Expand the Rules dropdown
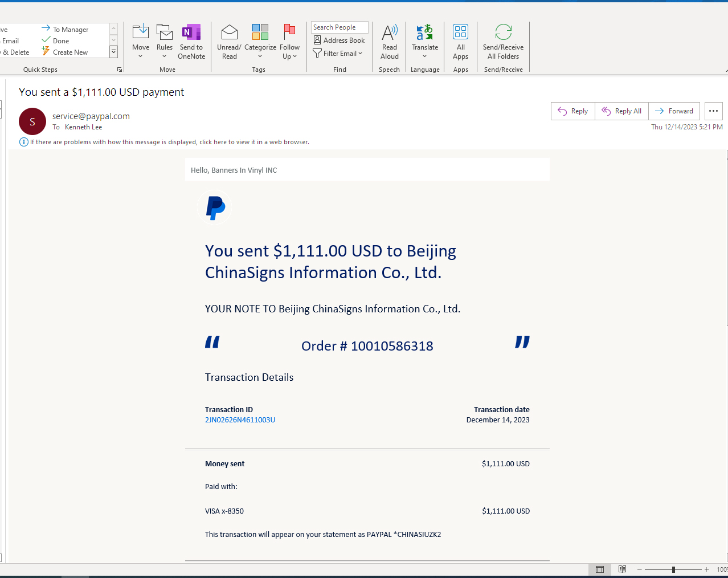Image resolution: width=728 pixels, height=578 pixels. pyautogui.click(x=165, y=42)
